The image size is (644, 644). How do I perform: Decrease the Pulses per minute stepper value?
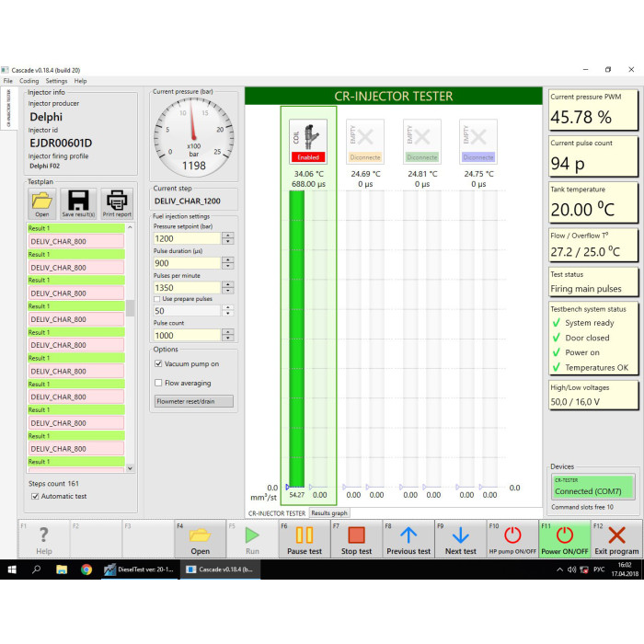click(x=227, y=291)
